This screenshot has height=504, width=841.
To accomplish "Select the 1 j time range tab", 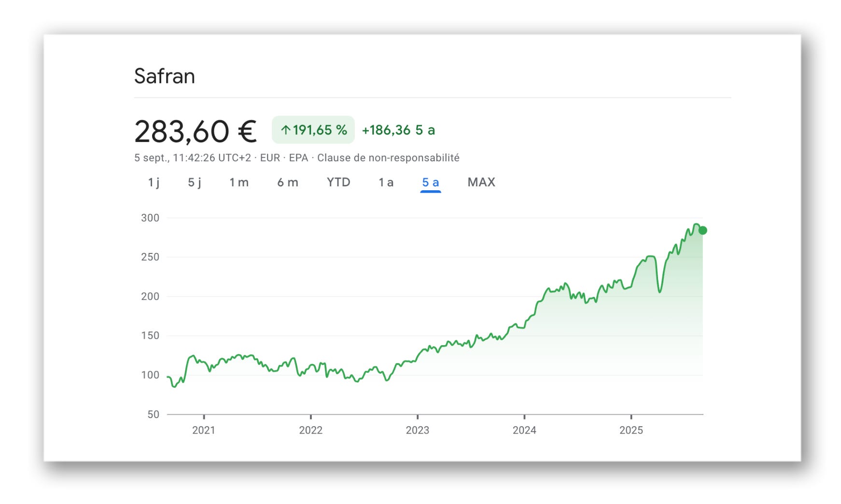I will pos(154,182).
